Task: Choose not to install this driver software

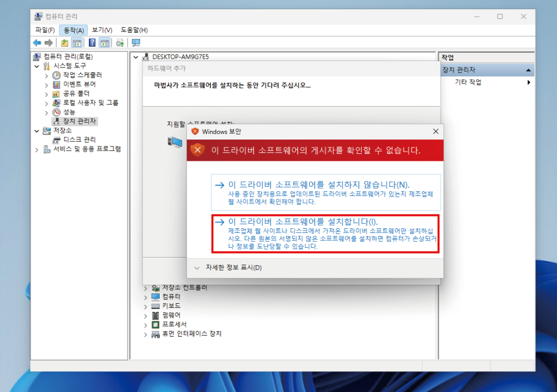Action: coord(326,193)
